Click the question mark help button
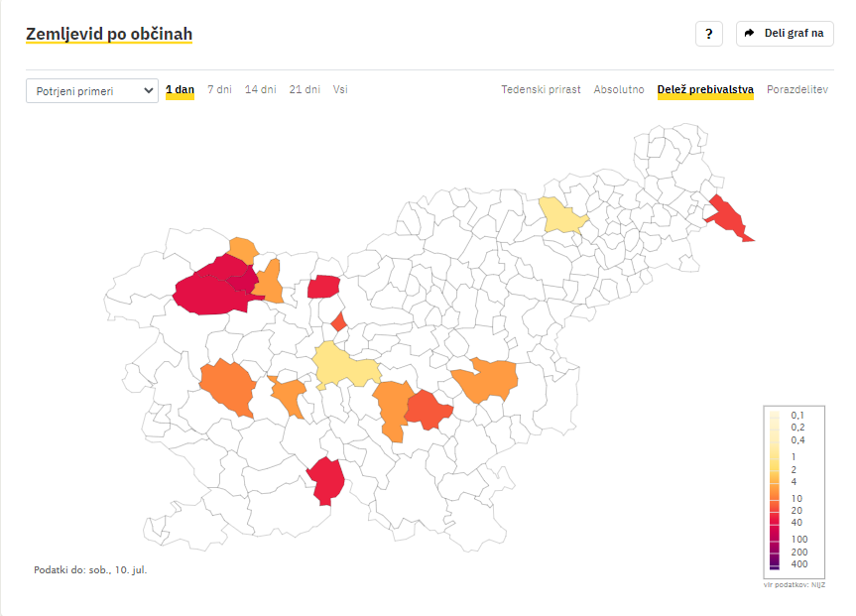The height and width of the screenshot is (616, 856). pos(708,34)
